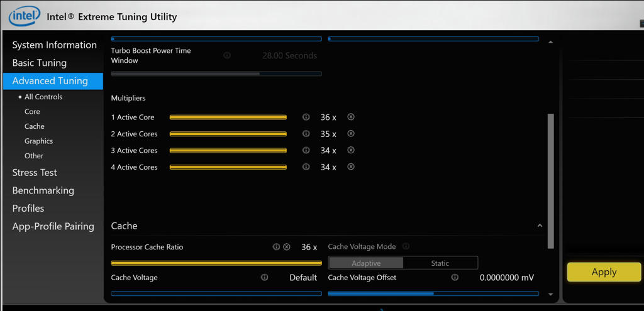
Task: Open info for 2 Active Cores multiplier
Action: point(306,134)
